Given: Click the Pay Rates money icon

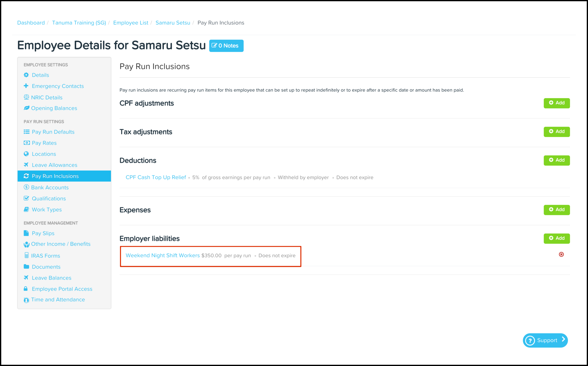Looking at the screenshot, I should 26,143.
